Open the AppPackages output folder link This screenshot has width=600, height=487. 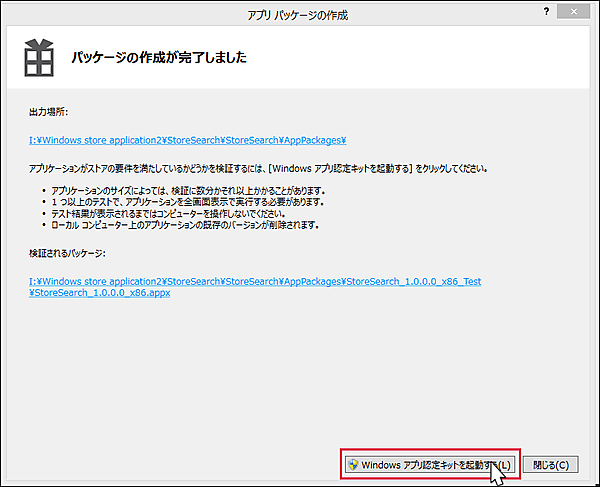(188, 140)
